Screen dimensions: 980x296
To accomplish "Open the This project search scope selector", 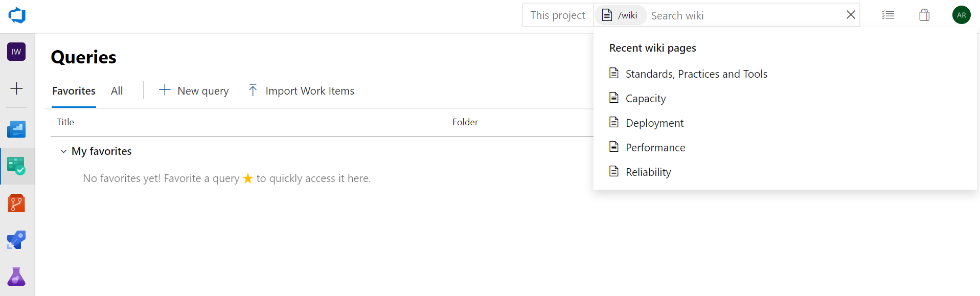I will (x=557, y=15).
